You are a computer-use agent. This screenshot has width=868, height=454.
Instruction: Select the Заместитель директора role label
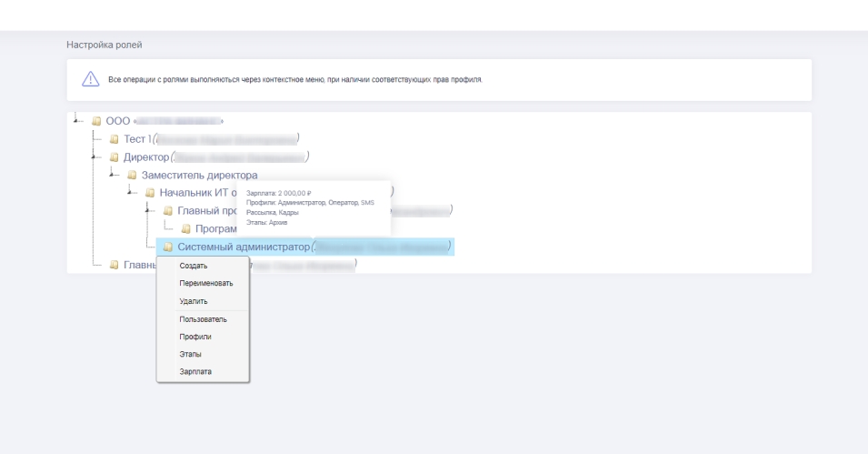point(199,175)
